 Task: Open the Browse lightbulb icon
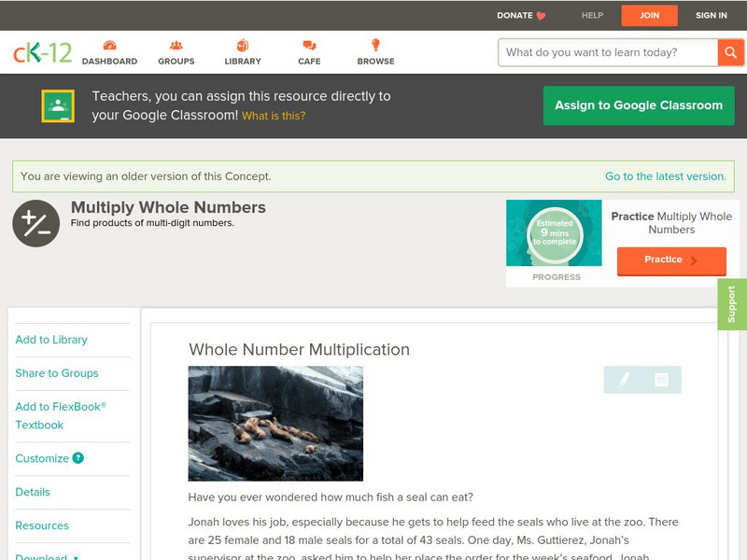pos(376,45)
